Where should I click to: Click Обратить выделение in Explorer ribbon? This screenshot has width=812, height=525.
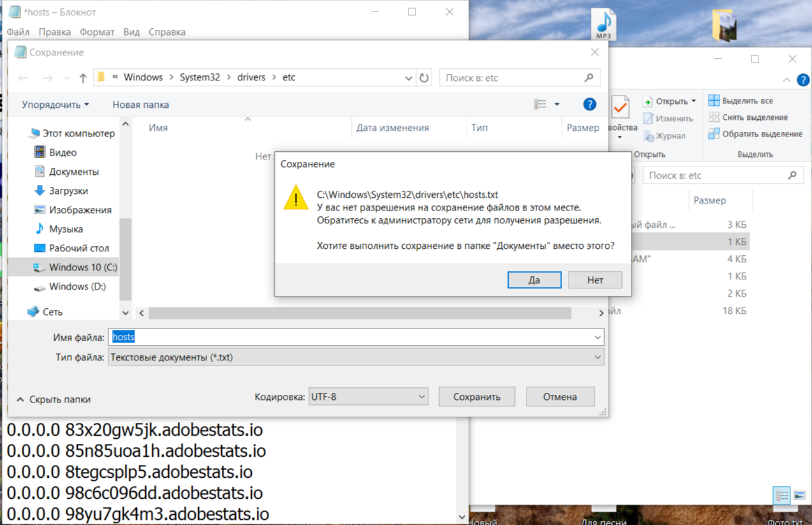point(762,134)
